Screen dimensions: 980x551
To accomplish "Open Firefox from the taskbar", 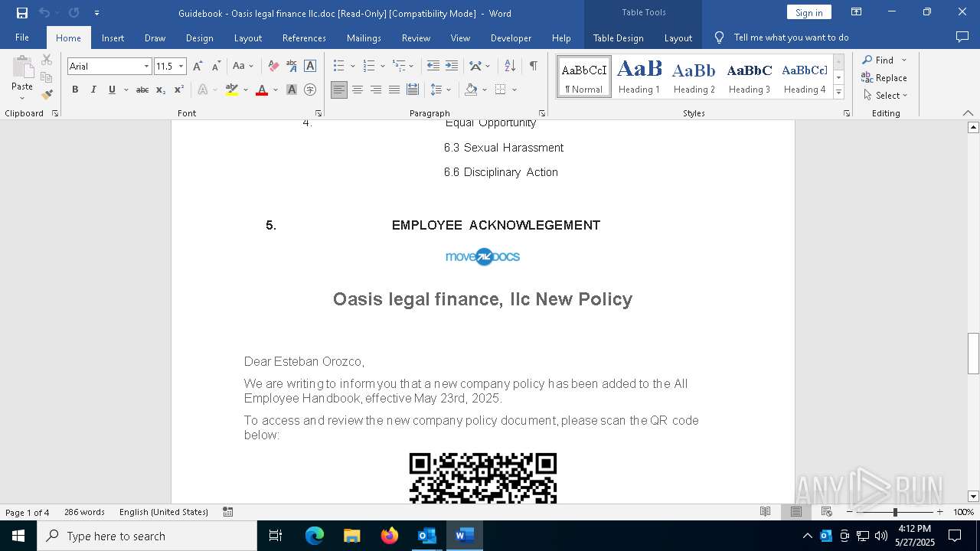I will [x=390, y=536].
